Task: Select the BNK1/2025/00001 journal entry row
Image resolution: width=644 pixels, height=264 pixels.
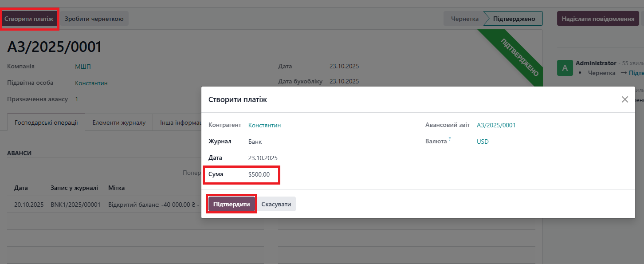Action: point(75,205)
